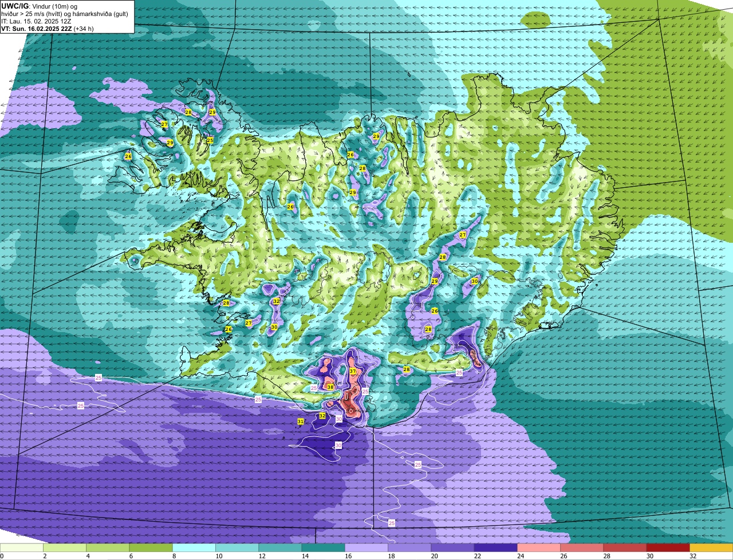Click the light green 2–4 m/s scale swatch
This screenshot has height=560, width=733.
tap(65, 547)
